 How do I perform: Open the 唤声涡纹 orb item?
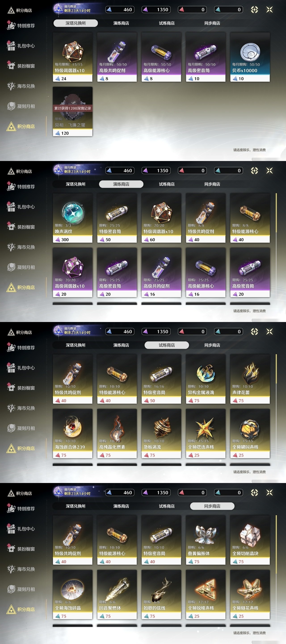(x=72, y=218)
